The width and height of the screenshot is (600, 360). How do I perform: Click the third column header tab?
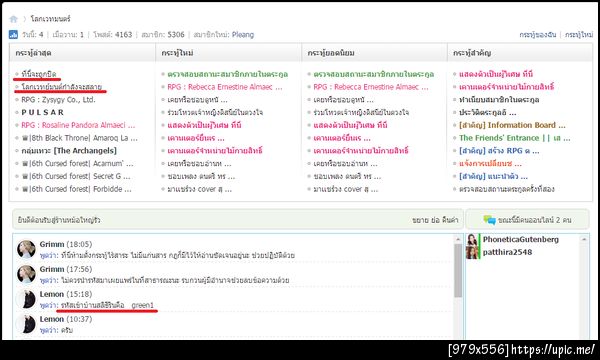pos(374,53)
